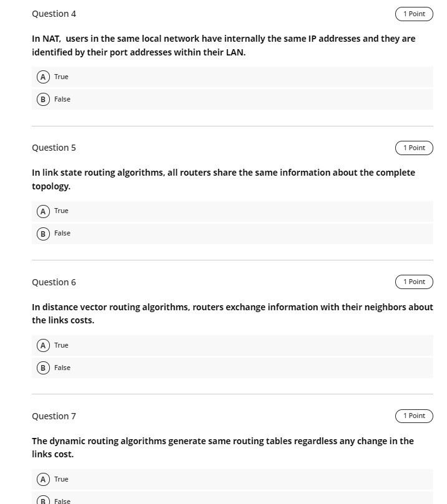The width and height of the screenshot is (447, 504).
Task: Click the dynamic routing algorithms question text
Action: (223, 447)
